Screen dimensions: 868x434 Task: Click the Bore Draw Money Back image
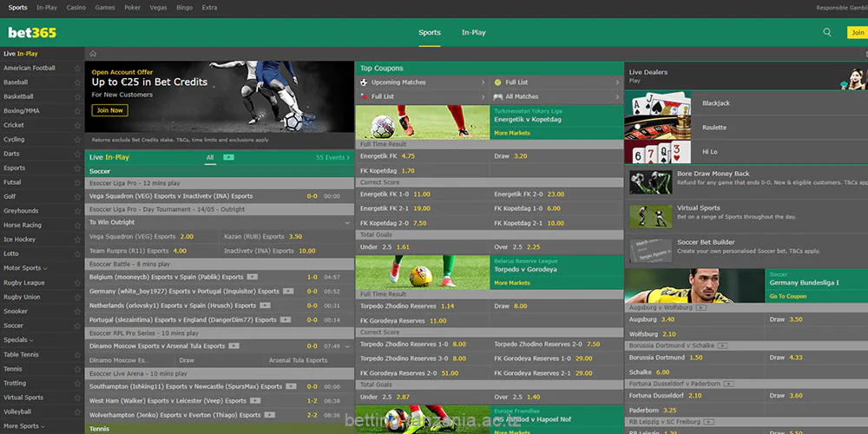coord(651,182)
